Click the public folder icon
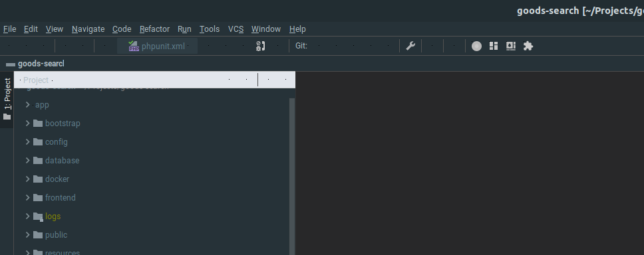 (38, 234)
